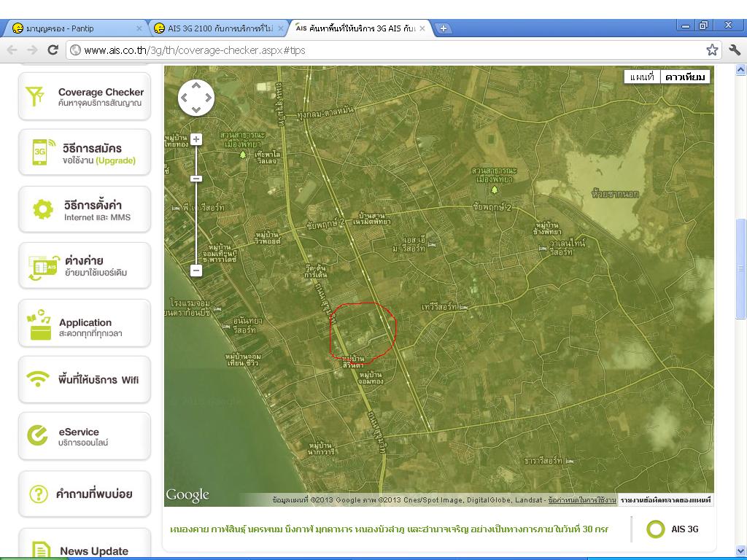747x560 pixels.
Task: Open the Application sidebar button
Action: click(x=85, y=323)
